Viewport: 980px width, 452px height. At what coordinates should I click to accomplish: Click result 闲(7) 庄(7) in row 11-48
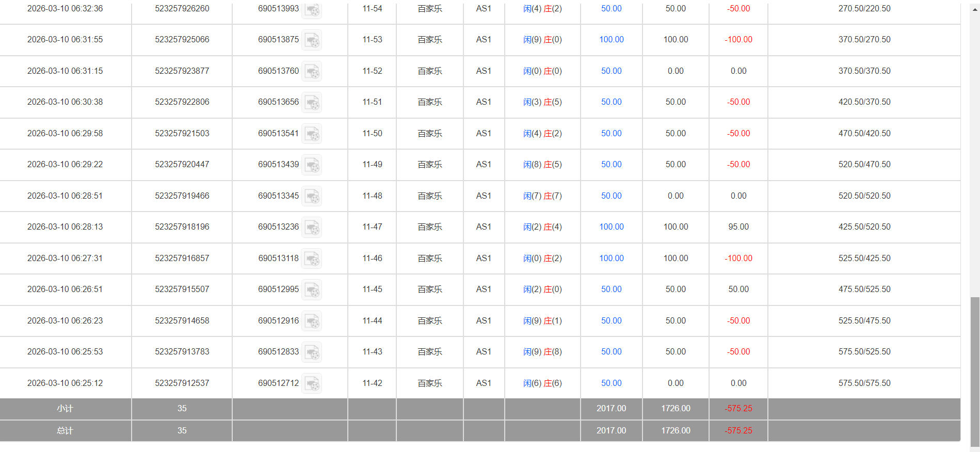[542, 196]
